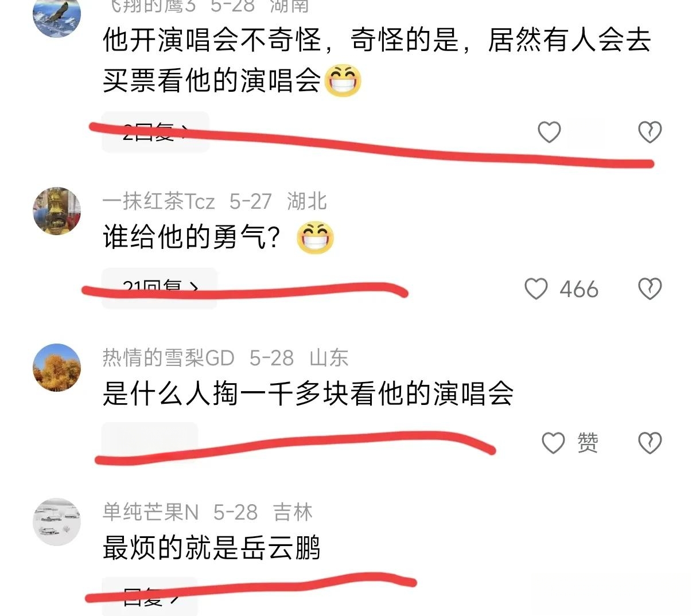Expand replies under the top comment

click(x=155, y=132)
